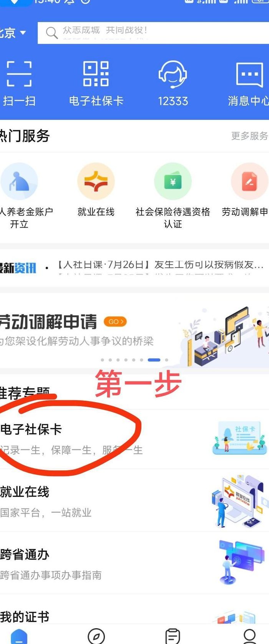Open 跨省通办 list entry

point(134,563)
